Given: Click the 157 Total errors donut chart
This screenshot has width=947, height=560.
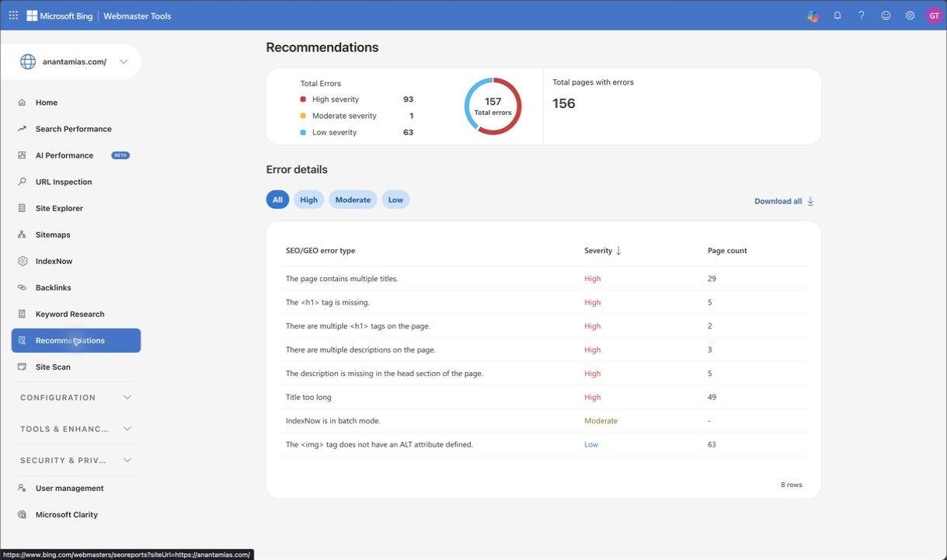Looking at the screenshot, I should [493, 106].
